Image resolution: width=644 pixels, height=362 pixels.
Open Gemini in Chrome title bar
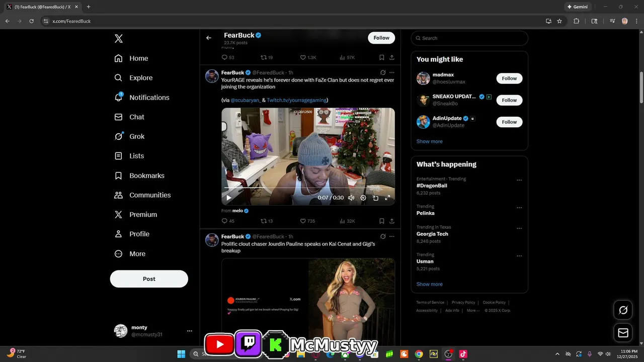pyautogui.click(x=577, y=7)
